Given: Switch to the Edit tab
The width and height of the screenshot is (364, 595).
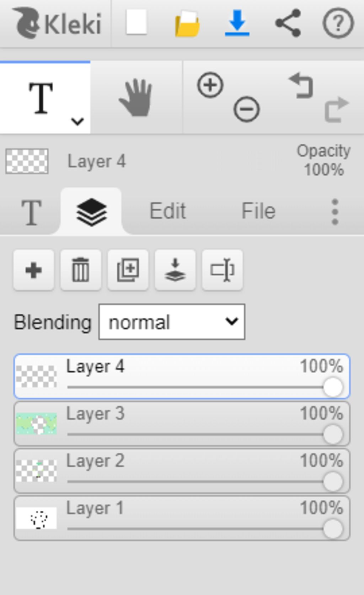Looking at the screenshot, I should coord(167,211).
